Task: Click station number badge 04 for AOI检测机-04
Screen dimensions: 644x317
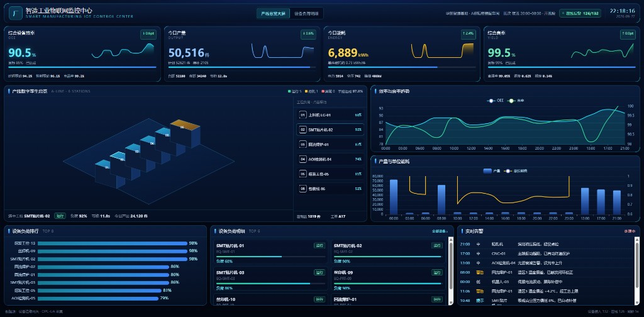Action: [x=303, y=159]
